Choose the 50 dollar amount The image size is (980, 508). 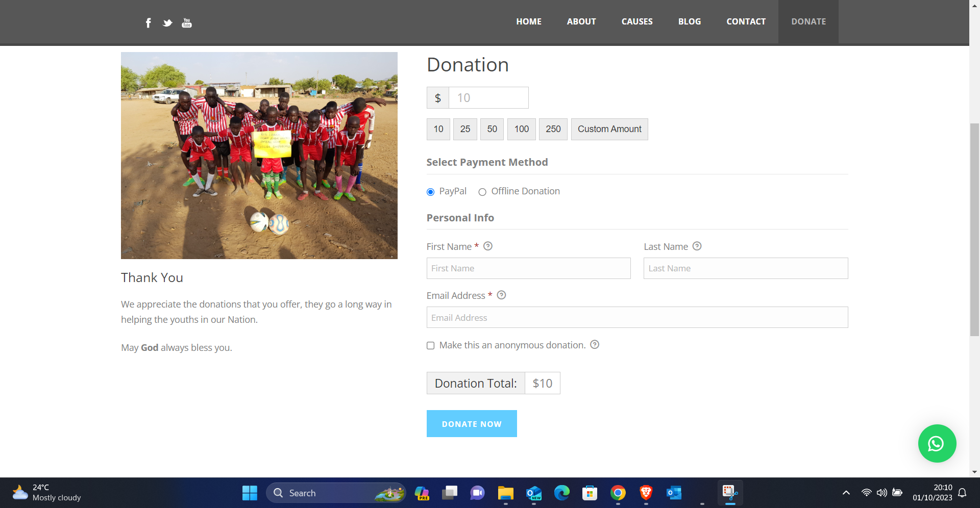pos(492,130)
